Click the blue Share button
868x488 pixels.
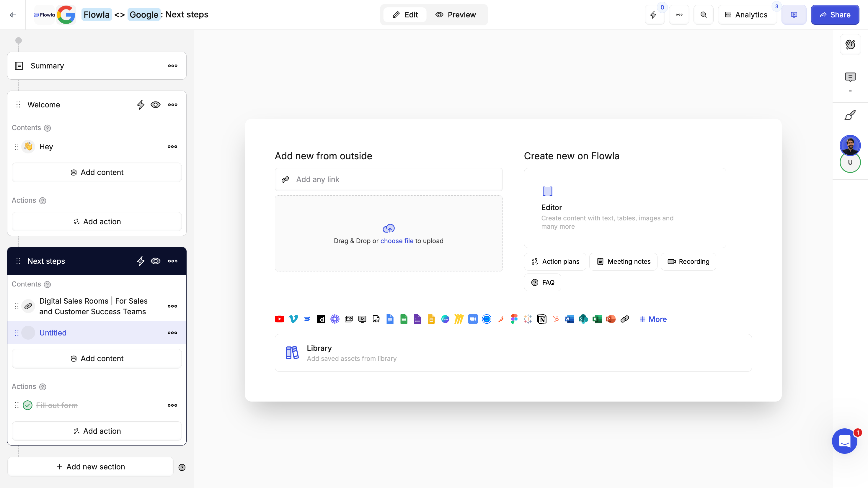point(835,15)
